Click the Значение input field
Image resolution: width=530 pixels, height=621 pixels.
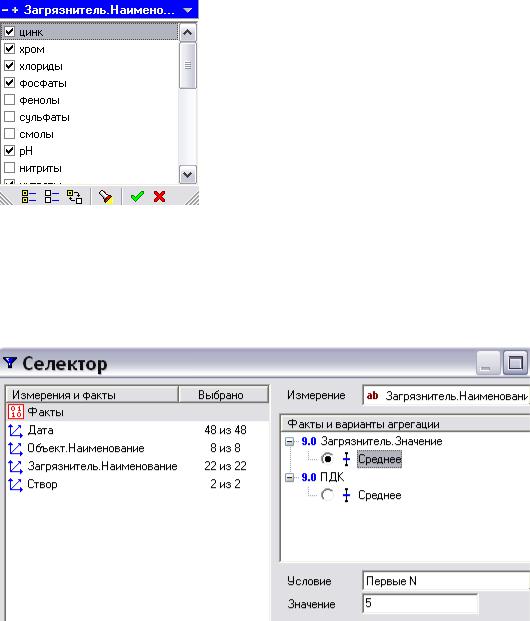point(420,603)
